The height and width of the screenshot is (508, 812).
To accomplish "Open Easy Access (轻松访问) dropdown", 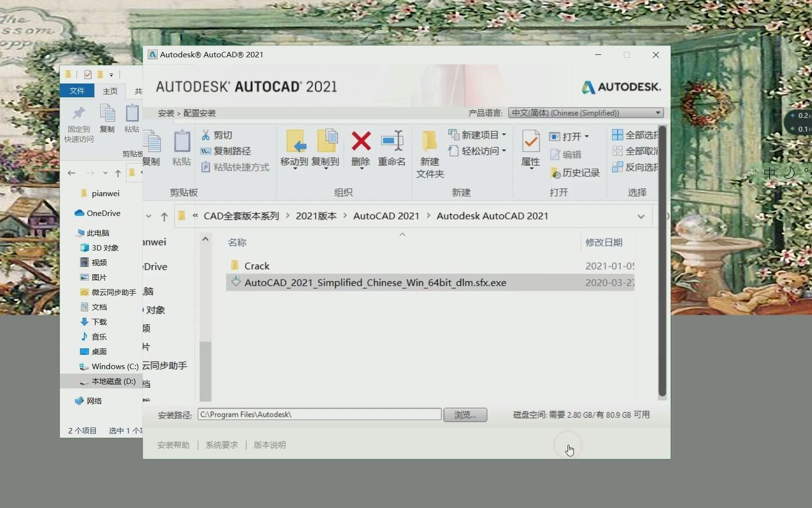I will 477,151.
